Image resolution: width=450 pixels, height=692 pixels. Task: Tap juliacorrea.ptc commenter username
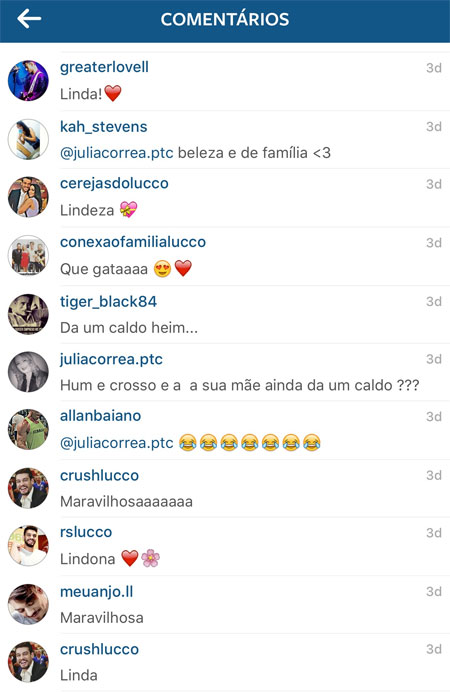pos(111,359)
